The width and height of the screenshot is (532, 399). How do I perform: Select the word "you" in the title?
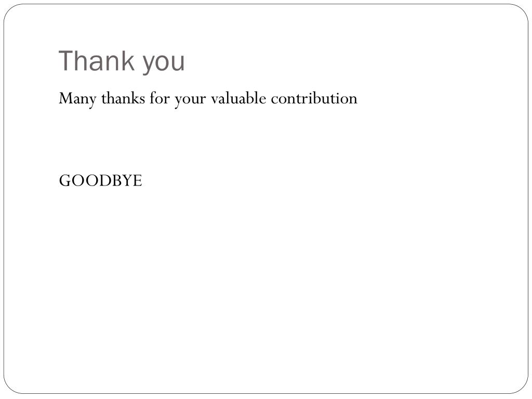164,64
